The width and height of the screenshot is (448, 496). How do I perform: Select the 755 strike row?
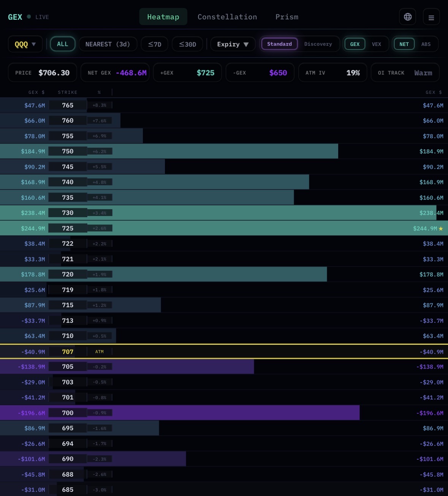pyautogui.click(x=224, y=136)
